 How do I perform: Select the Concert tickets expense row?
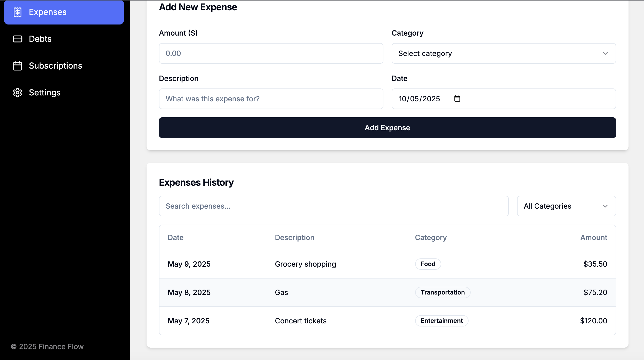301,321
